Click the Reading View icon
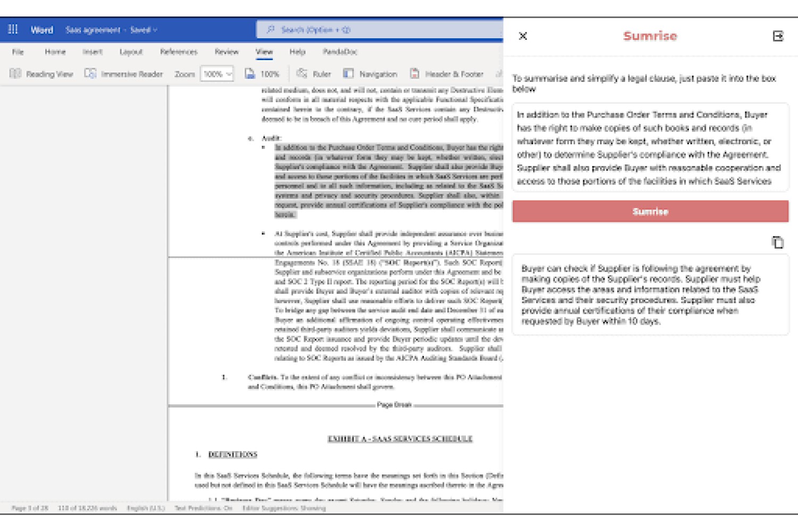This screenshot has height=532, width=798. coord(15,73)
